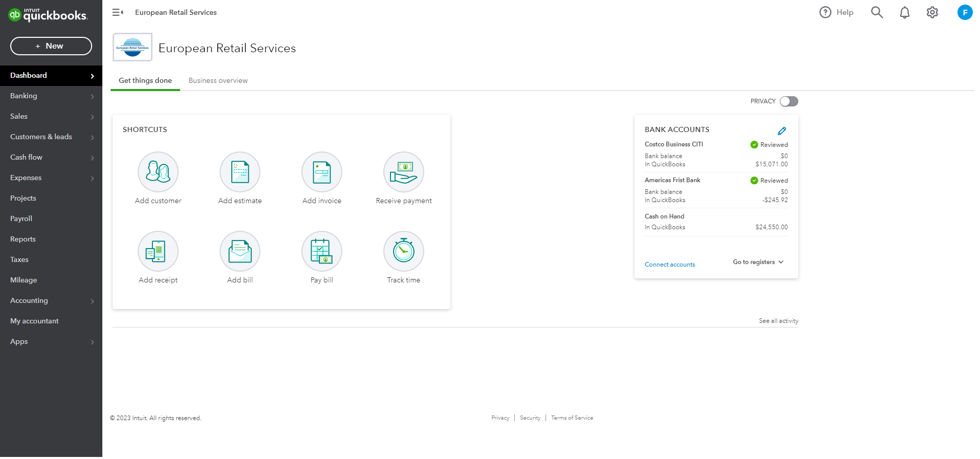Expand the Cash flow submenu chevron
Image resolution: width=980 pixels, height=459 pixels.
(92, 158)
